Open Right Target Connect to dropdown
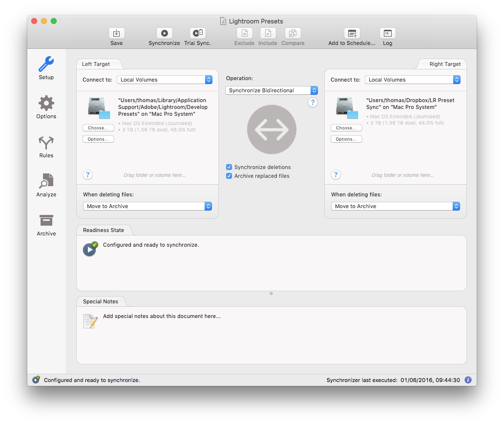 413,80
